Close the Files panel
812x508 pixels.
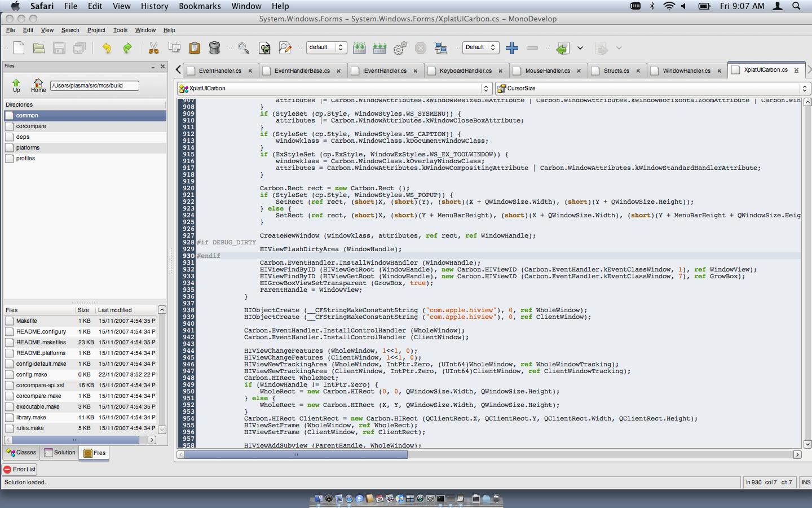point(163,66)
